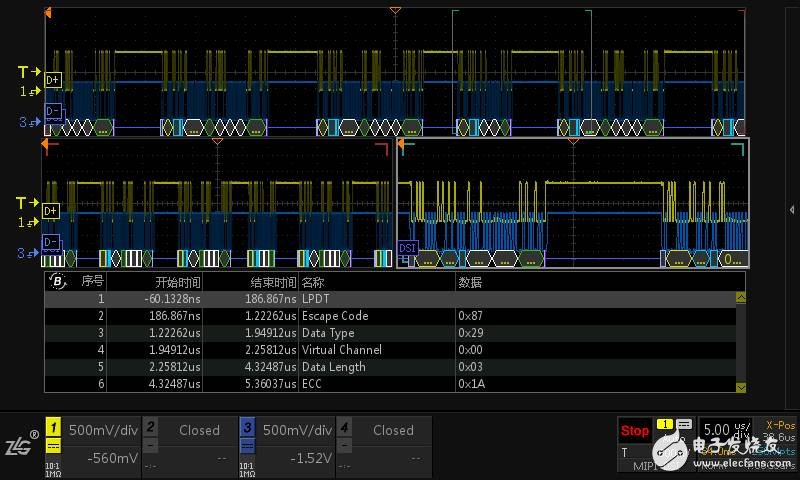
Task: Toggle channel 1 yellow number button
Action: point(54,427)
